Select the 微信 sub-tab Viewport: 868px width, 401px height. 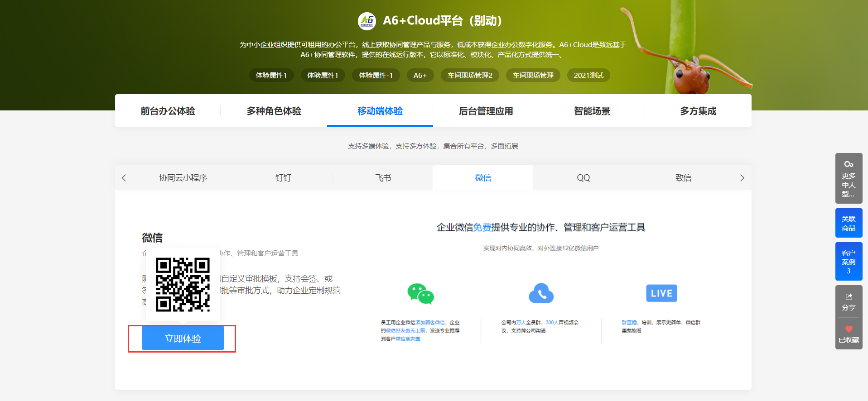pos(483,178)
